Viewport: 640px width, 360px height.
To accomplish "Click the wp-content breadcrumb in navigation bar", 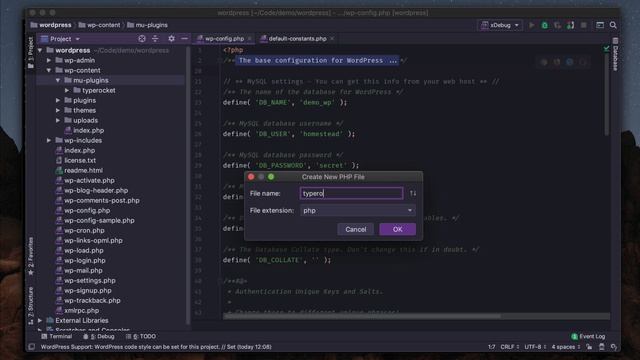I will click(100, 25).
